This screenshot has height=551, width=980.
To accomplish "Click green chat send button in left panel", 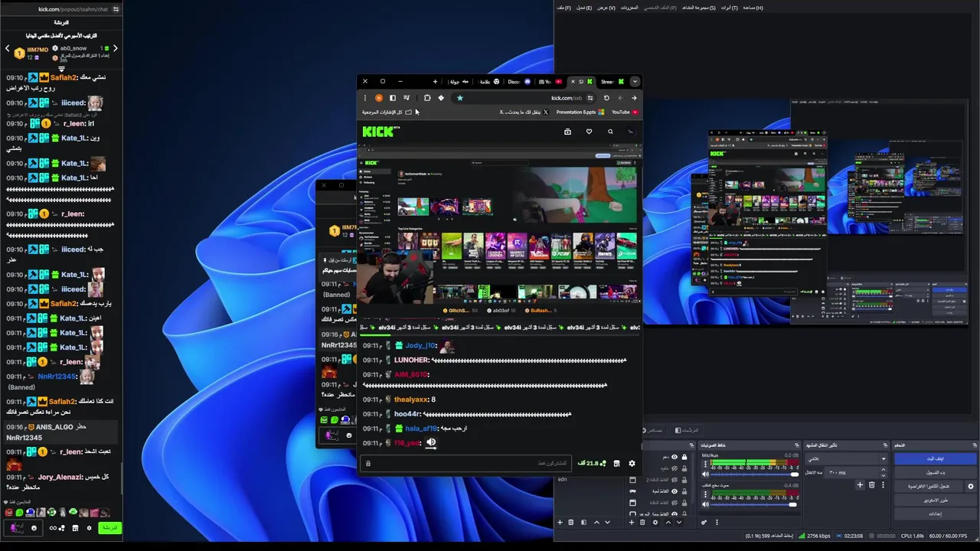I will point(110,528).
